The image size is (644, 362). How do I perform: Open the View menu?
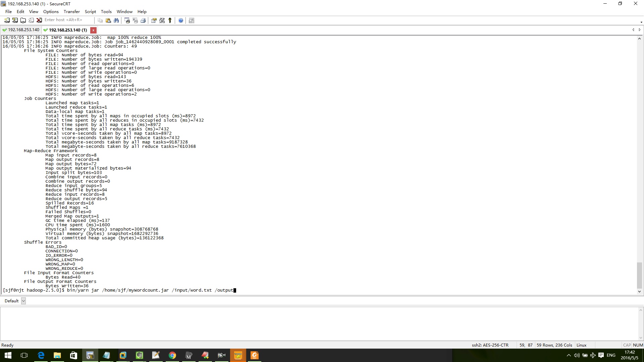34,11
